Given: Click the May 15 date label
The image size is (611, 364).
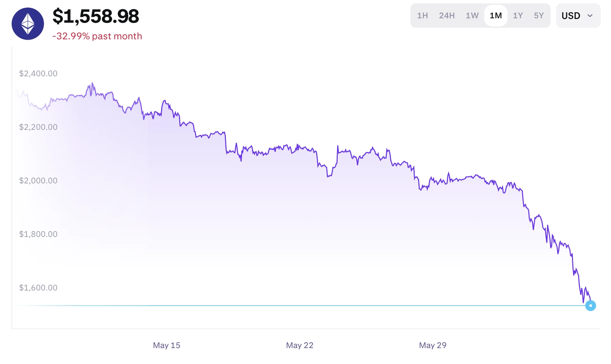Looking at the screenshot, I should (166, 345).
